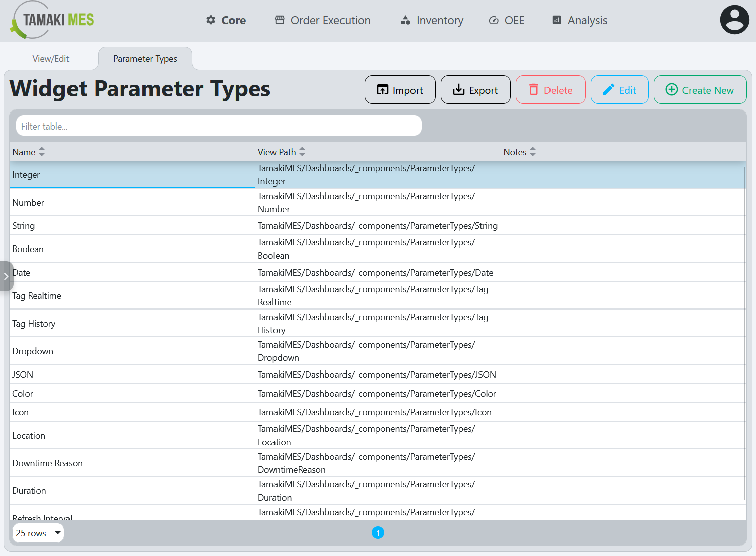Click the Import arrow icon
The width and height of the screenshot is (756, 556).
pos(383,89)
